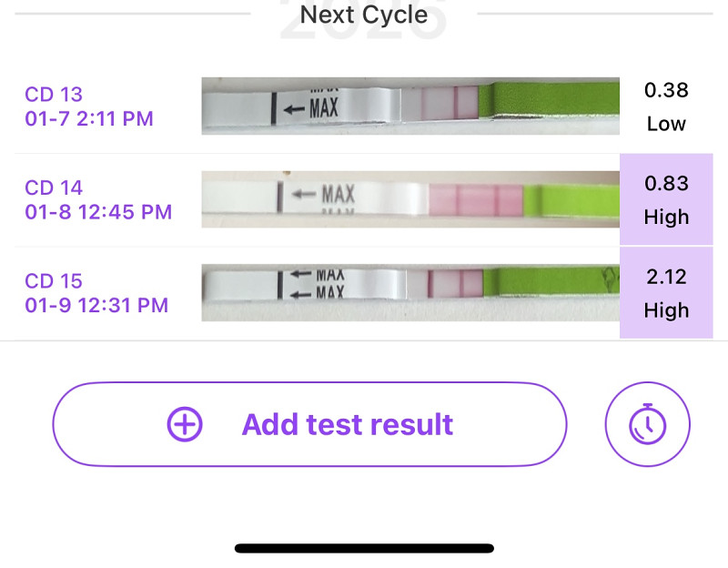Tap the Low result label
Image resolution: width=728 pixels, height=568 pixels.
(x=666, y=124)
